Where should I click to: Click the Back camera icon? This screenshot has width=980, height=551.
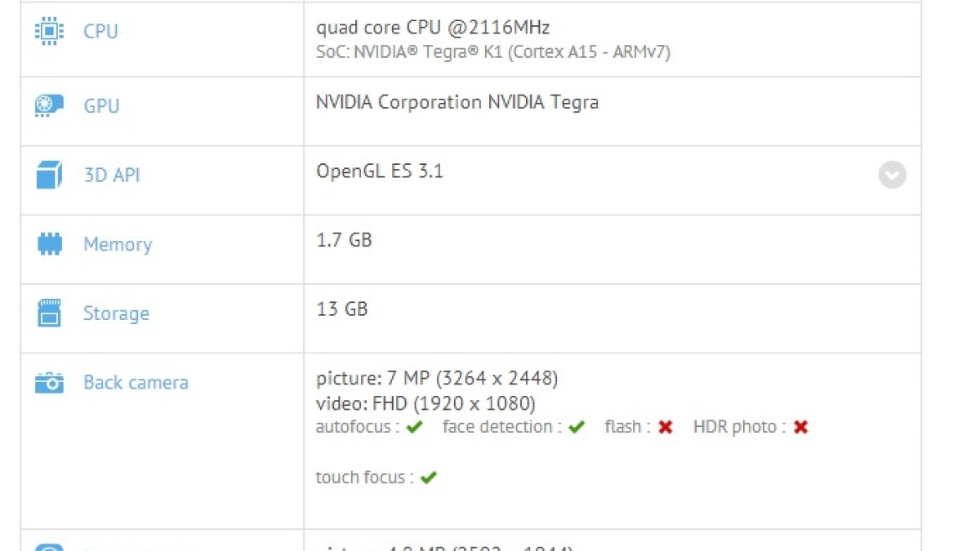[x=49, y=382]
